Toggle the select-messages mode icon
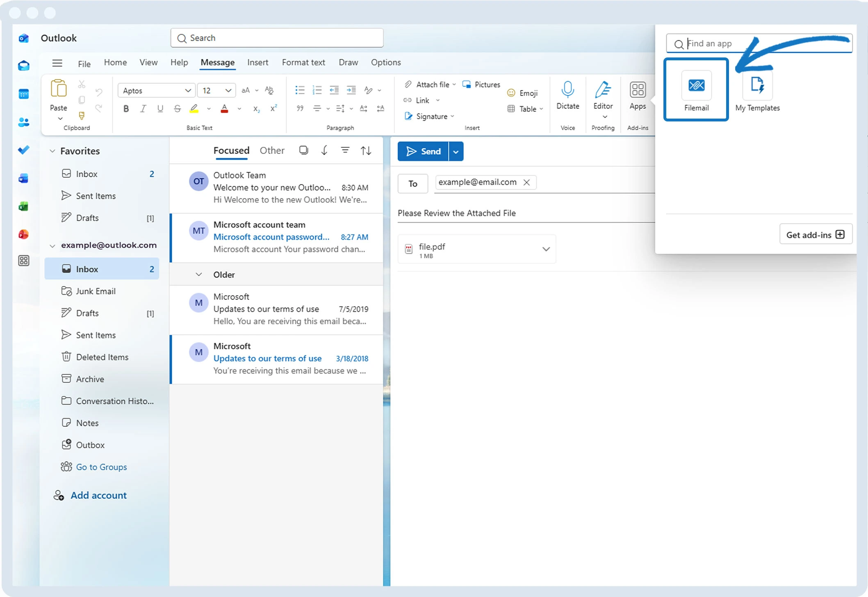 pyautogui.click(x=303, y=151)
